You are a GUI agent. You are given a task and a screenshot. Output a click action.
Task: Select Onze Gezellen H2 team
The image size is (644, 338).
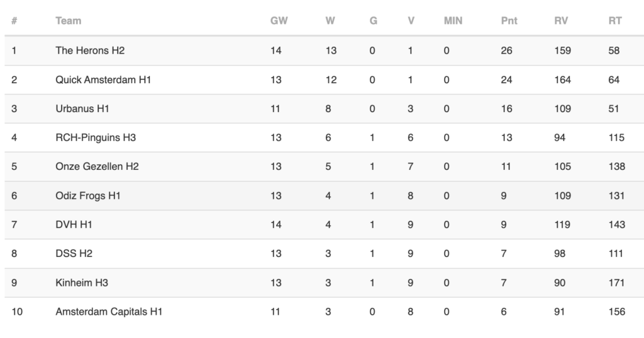97,167
